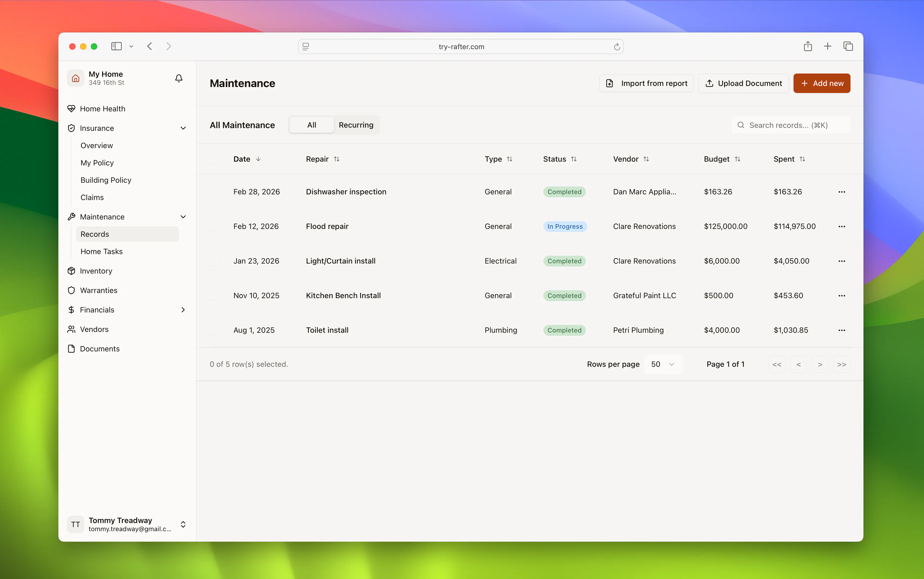Image resolution: width=924 pixels, height=579 pixels.
Task: Open row actions for Light/Curtain install
Action: (x=842, y=261)
